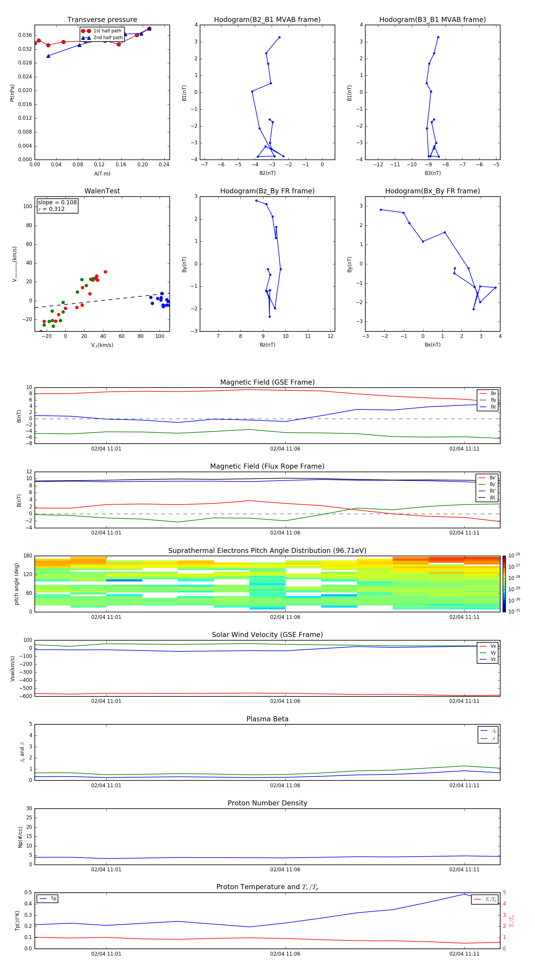Click the 'A(T·m)' x-axis label
The height and width of the screenshot is (980, 535).
coord(102,173)
